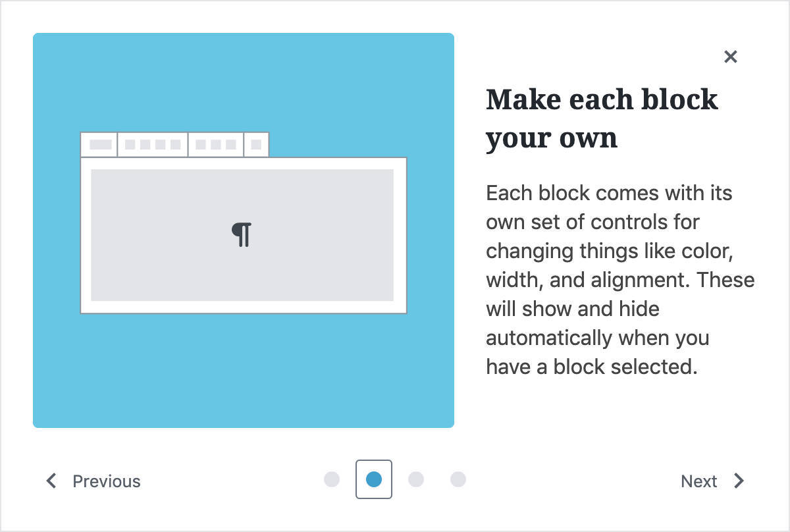Click the pilcrow paragraph icon in the illustration

243,234
